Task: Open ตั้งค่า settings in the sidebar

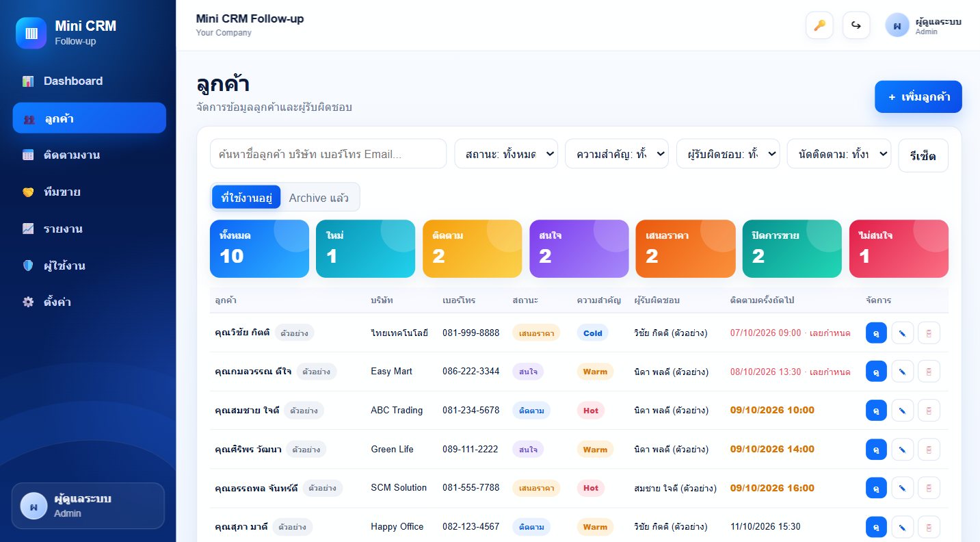Action: pos(89,302)
